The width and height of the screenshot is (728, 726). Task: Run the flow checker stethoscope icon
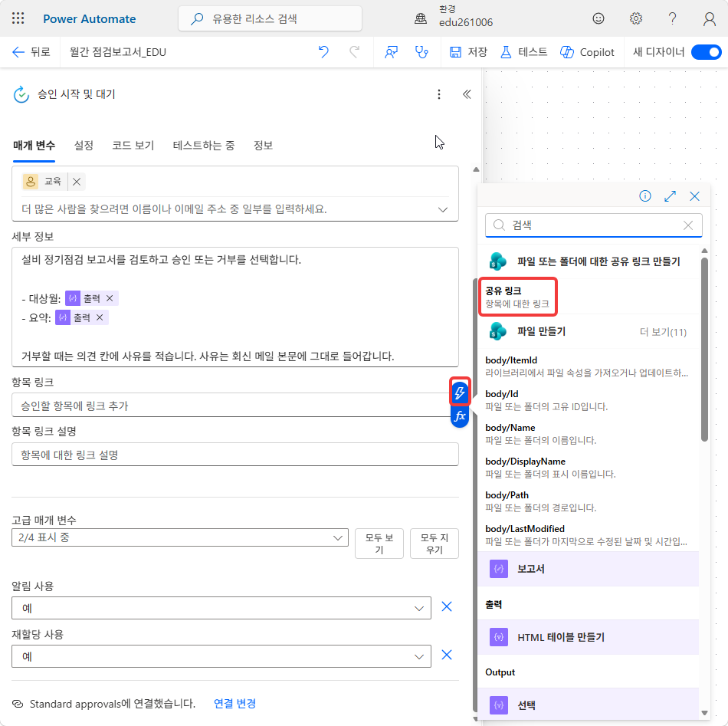point(421,52)
